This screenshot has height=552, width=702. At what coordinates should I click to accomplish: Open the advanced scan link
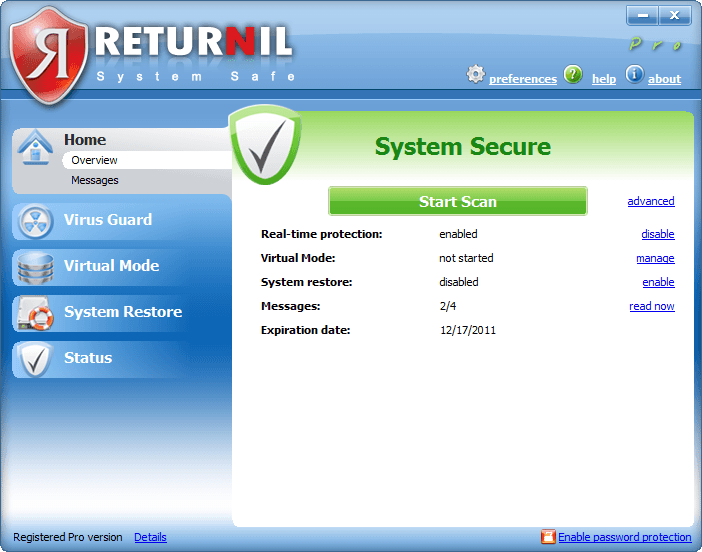point(651,201)
